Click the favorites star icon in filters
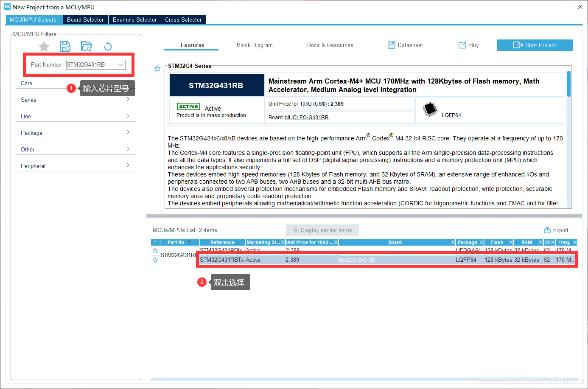Viewport: 588px width, 389px height. coord(44,46)
